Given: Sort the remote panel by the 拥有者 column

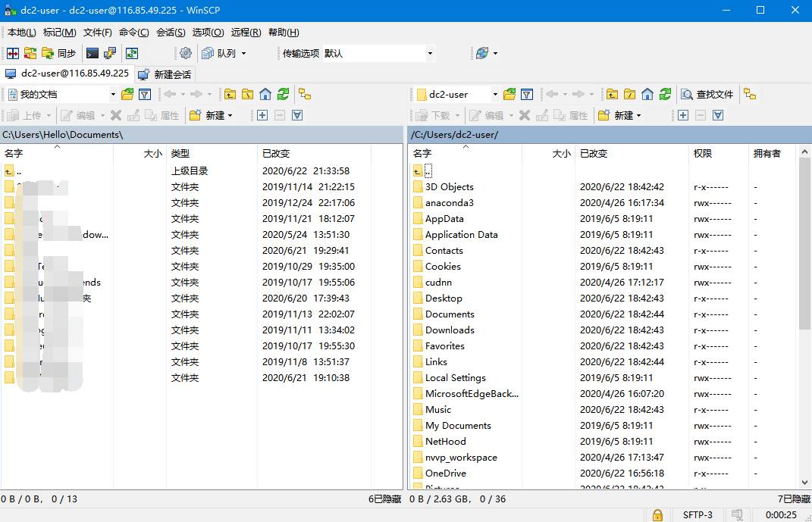Looking at the screenshot, I should click(x=772, y=153).
